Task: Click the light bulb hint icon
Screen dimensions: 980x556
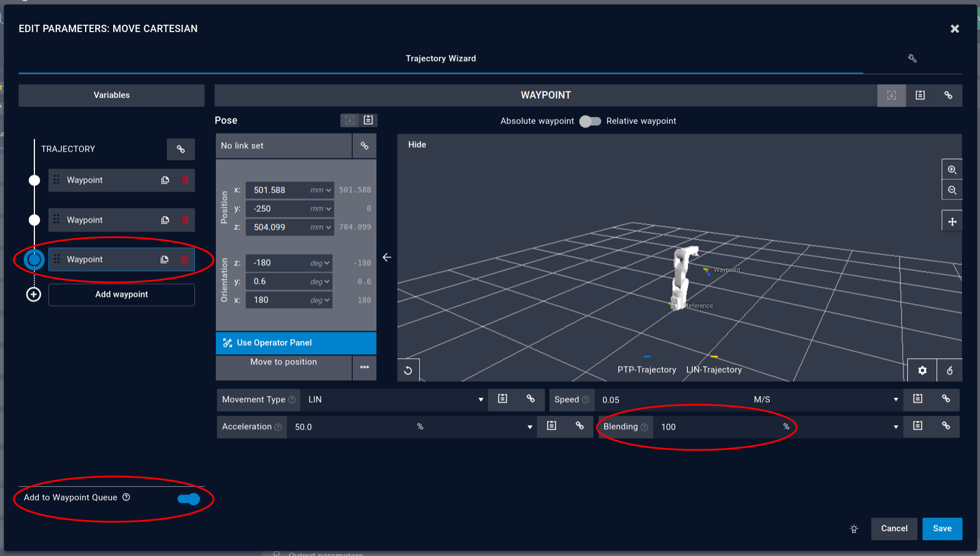Action: (854, 529)
